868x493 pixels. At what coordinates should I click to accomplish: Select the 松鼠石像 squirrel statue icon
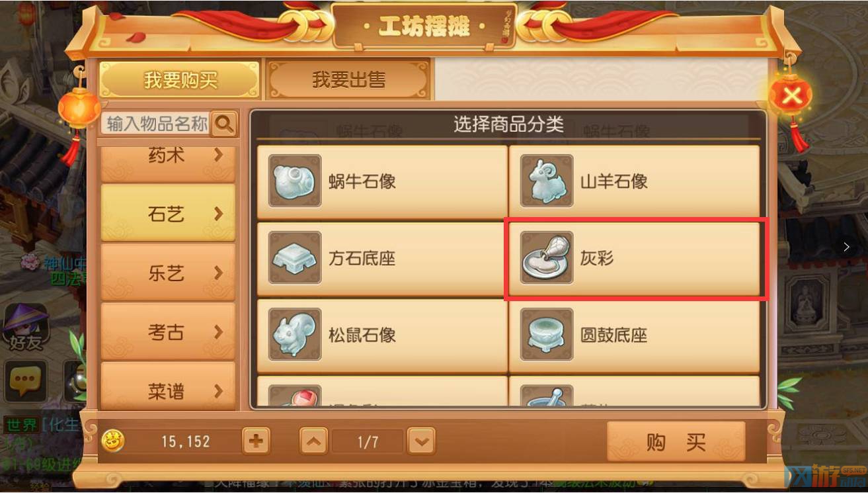[295, 334]
